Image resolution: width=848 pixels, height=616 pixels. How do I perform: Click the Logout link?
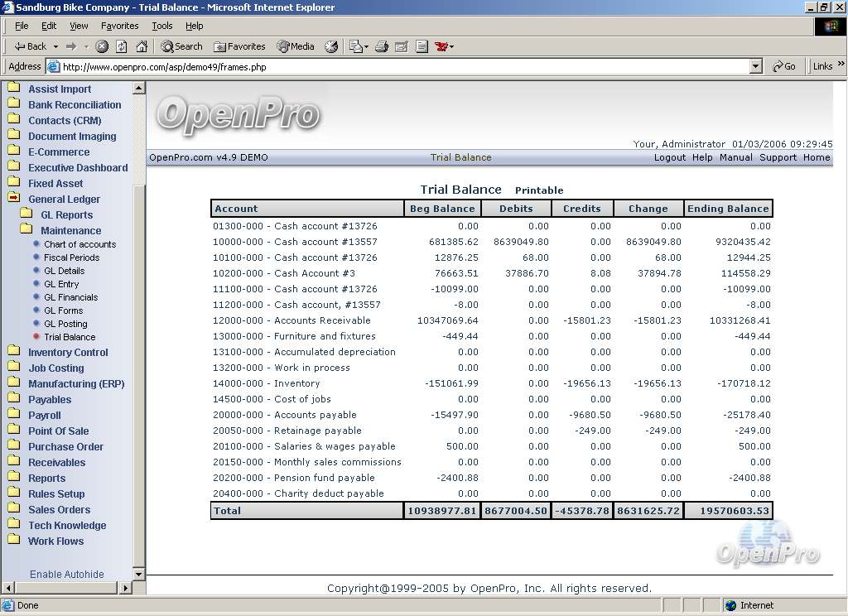point(669,157)
